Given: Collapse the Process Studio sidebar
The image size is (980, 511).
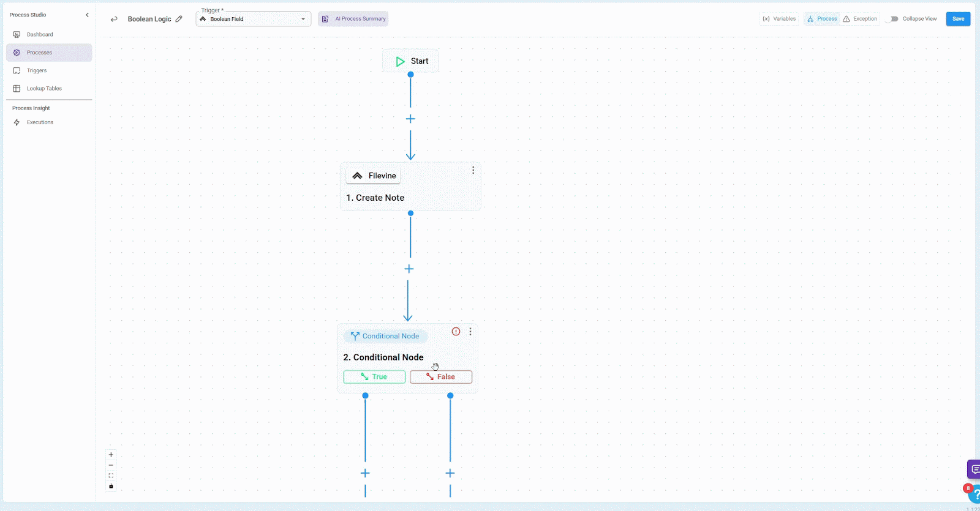Looking at the screenshot, I should (87, 15).
